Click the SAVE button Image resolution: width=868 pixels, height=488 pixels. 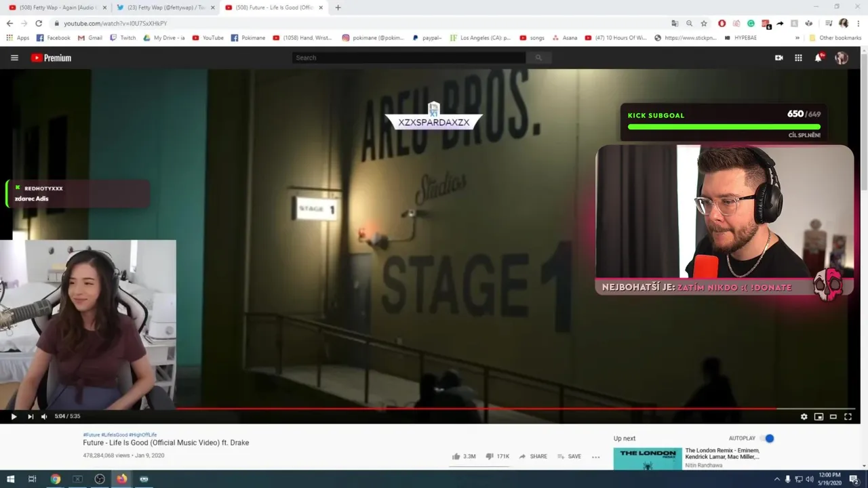[x=570, y=456]
